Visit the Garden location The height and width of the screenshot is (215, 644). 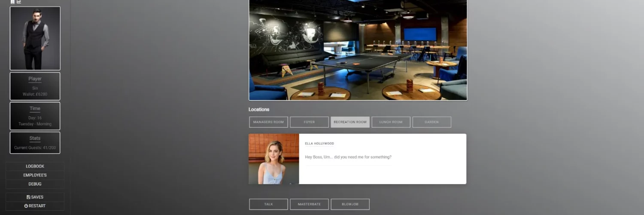pos(431,122)
